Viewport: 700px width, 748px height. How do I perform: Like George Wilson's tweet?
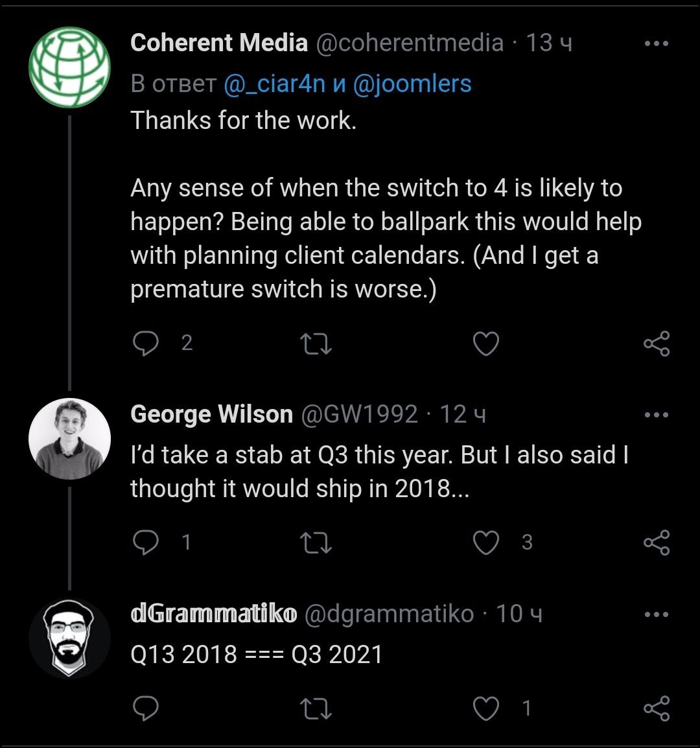point(485,543)
